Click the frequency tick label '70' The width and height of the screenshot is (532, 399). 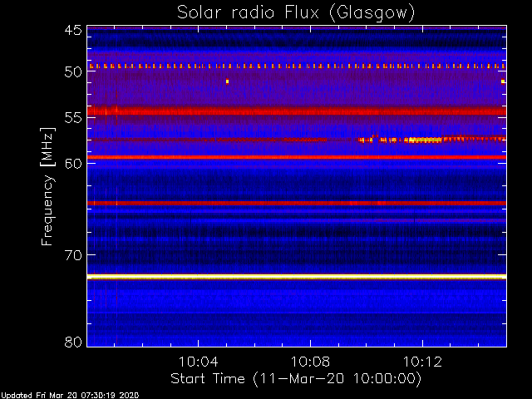[73, 255]
